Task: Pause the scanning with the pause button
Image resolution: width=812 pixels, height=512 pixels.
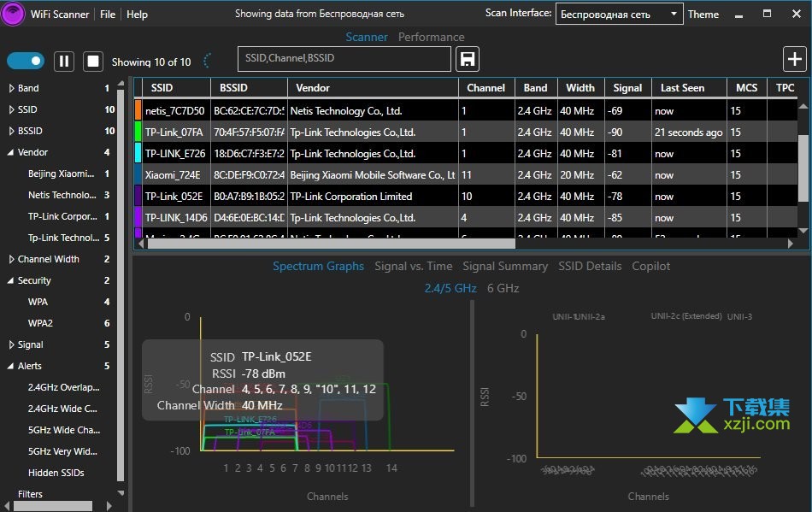Action: coord(64,62)
